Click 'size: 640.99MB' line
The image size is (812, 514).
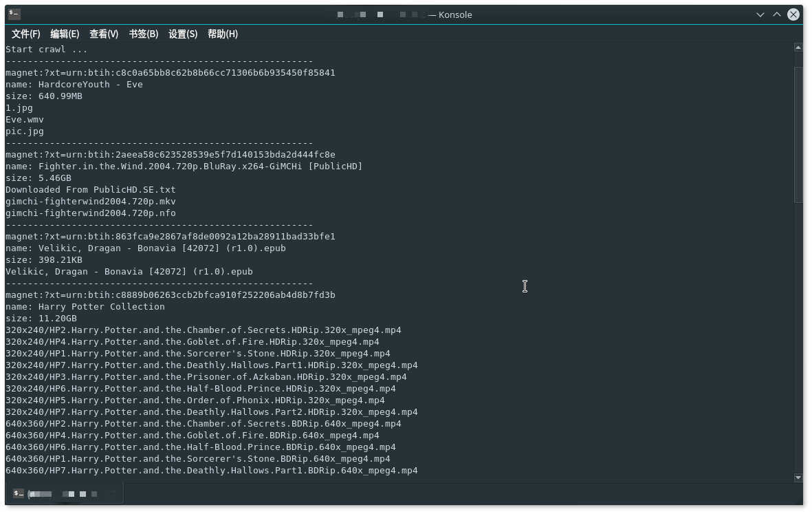click(x=44, y=96)
